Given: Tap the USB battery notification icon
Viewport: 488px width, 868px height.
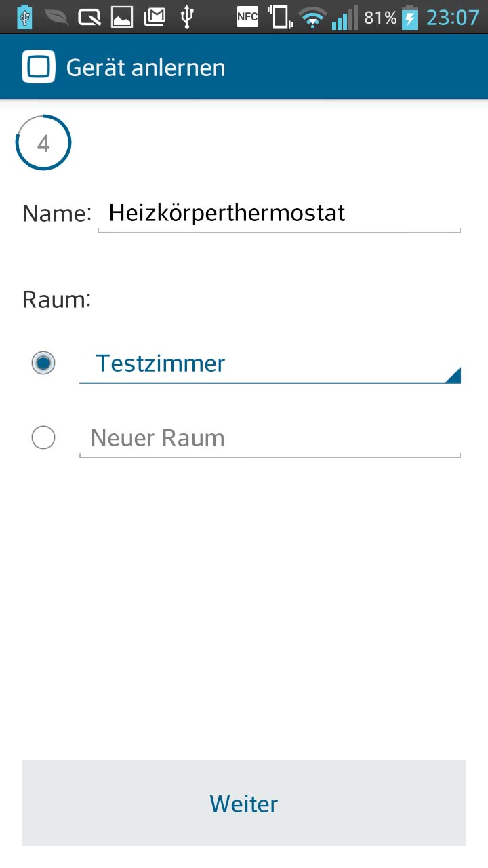Looking at the screenshot, I should coord(24,17).
